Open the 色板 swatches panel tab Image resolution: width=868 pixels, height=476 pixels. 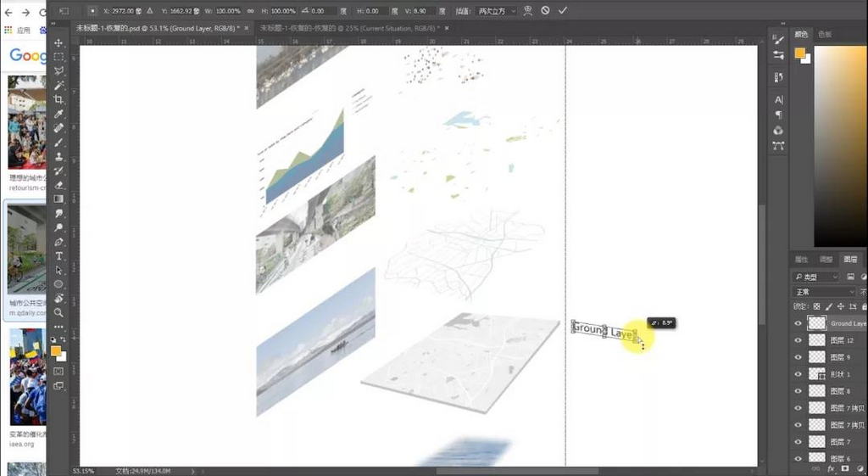(824, 35)
